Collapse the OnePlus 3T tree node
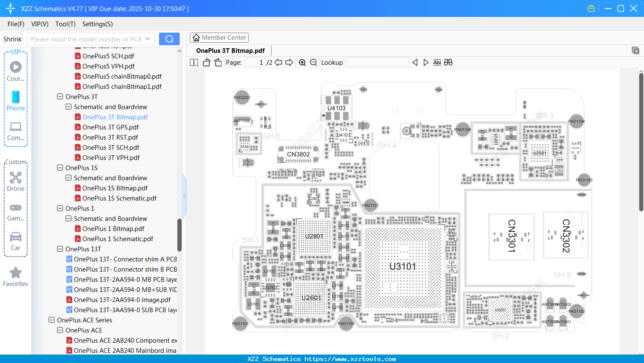Screen dimensions: 644x363 60,96
